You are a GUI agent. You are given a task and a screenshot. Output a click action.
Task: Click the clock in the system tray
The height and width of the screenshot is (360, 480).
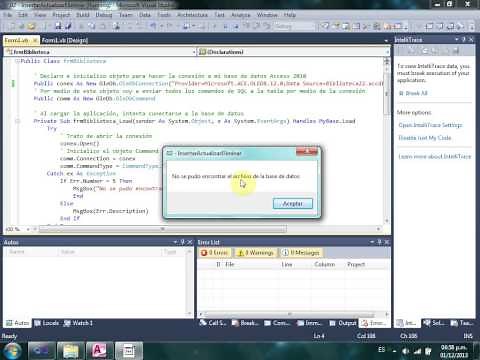coord(454,351)
